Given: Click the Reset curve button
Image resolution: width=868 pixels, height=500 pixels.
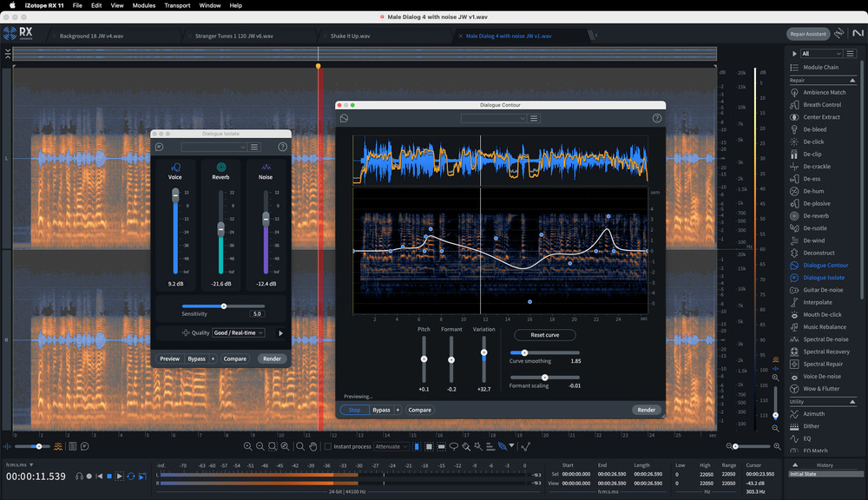Looking at the screenshot, I should pos(544,335).
